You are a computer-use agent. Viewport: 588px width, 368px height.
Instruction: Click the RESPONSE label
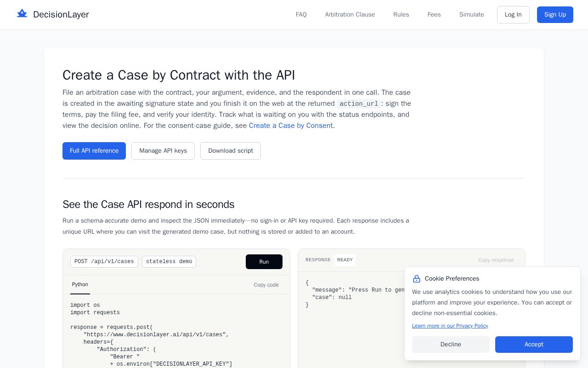[x=318, y=260]
